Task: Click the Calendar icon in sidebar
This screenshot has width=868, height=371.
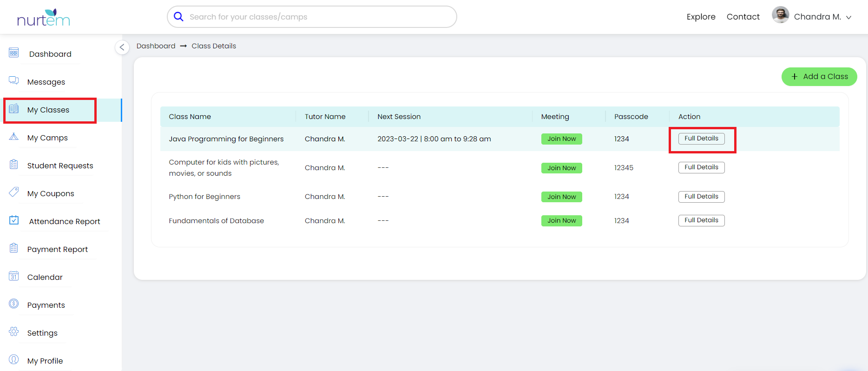Action: pyautogui.click(x=14, y=276)
